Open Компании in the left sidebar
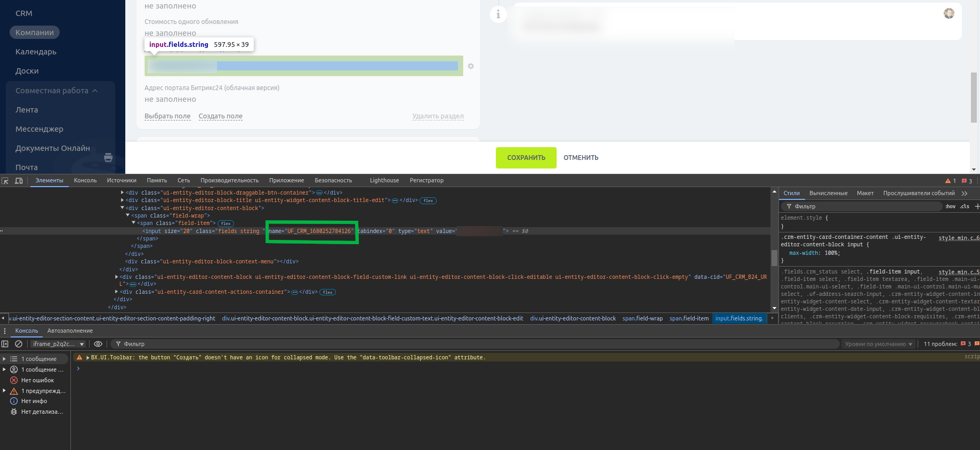 (35, 33)
